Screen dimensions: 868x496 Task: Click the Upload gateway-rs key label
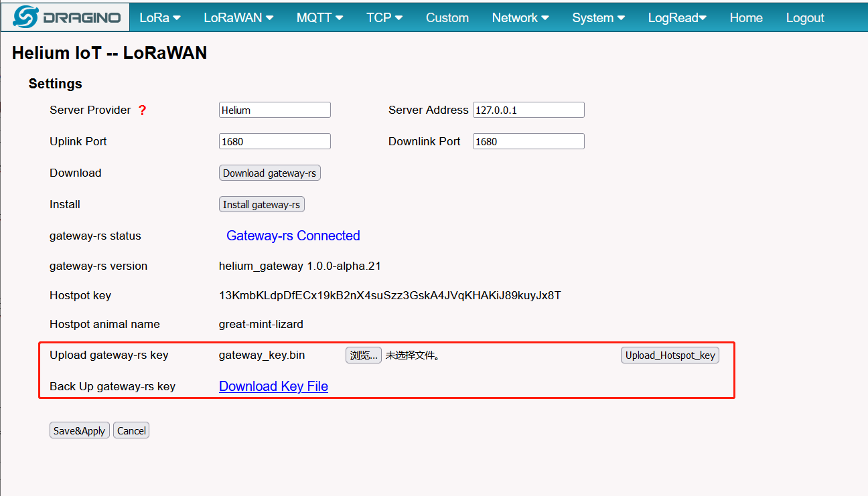[x=109, y=355]
